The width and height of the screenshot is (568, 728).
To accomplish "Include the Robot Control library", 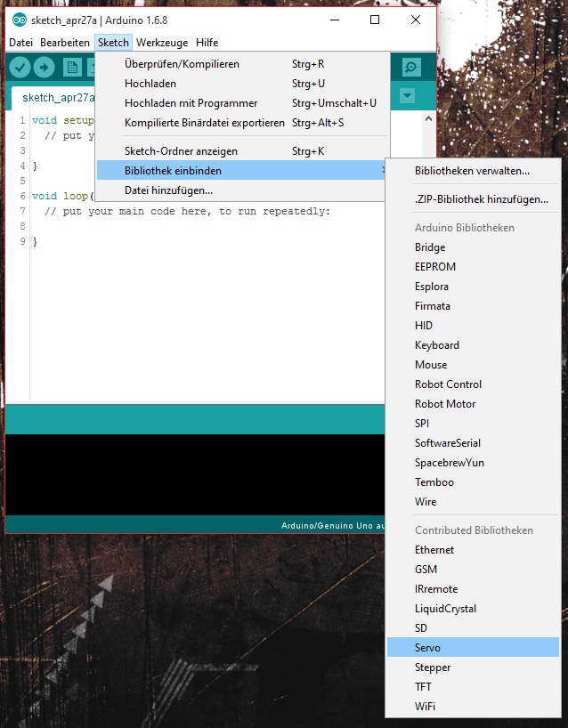I will 473,384.
